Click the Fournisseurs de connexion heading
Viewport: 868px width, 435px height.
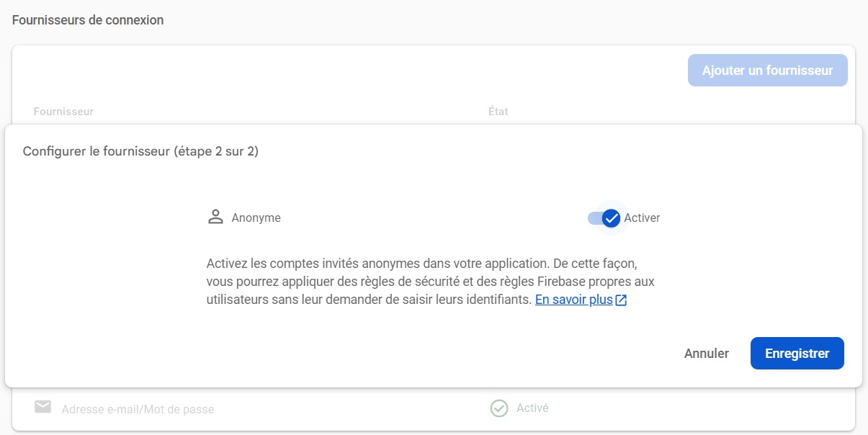click(88, 20)
